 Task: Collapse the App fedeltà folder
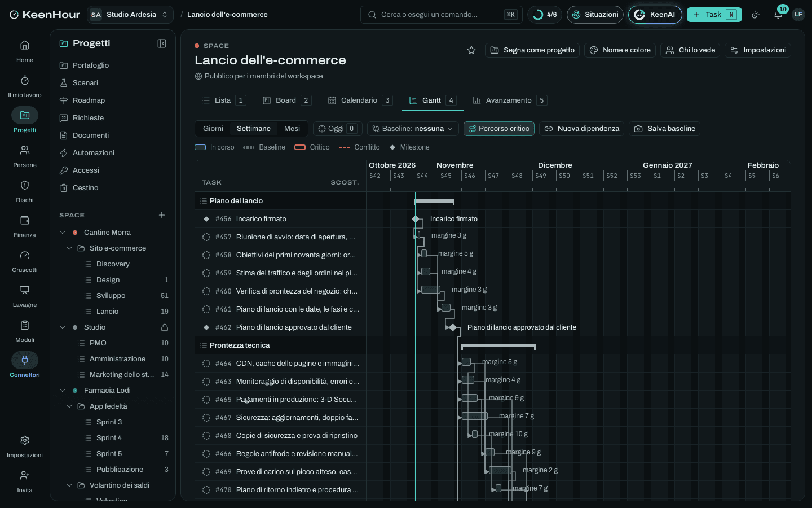(69, 406)
